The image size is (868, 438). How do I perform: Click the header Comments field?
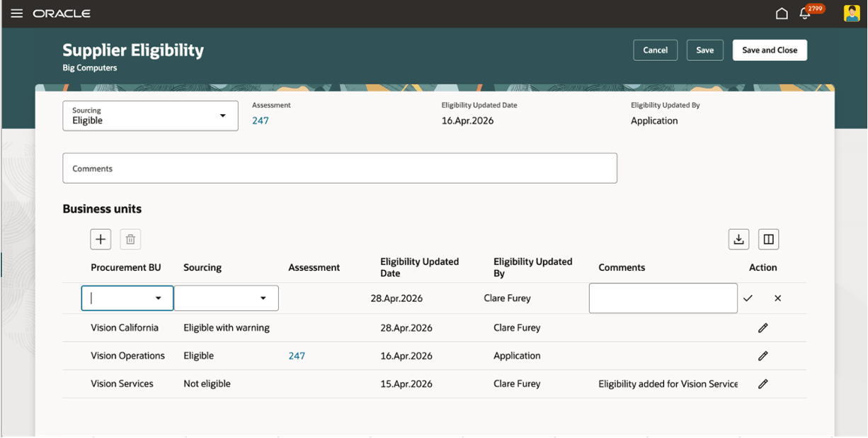(340, 169)
